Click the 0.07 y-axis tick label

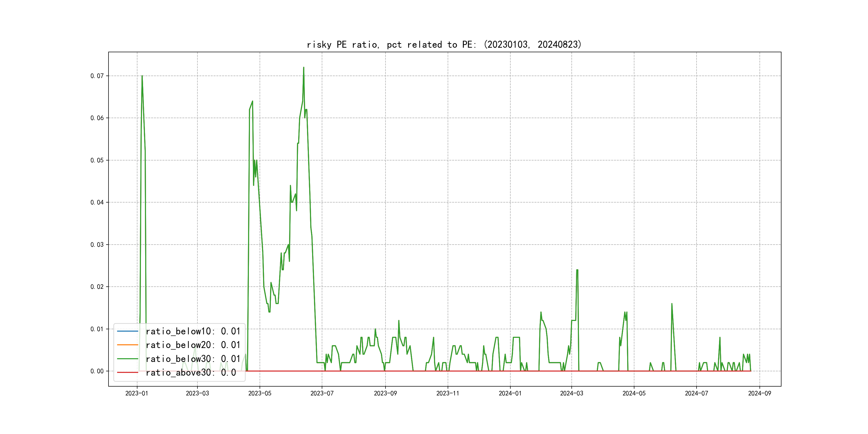point(97,76)
